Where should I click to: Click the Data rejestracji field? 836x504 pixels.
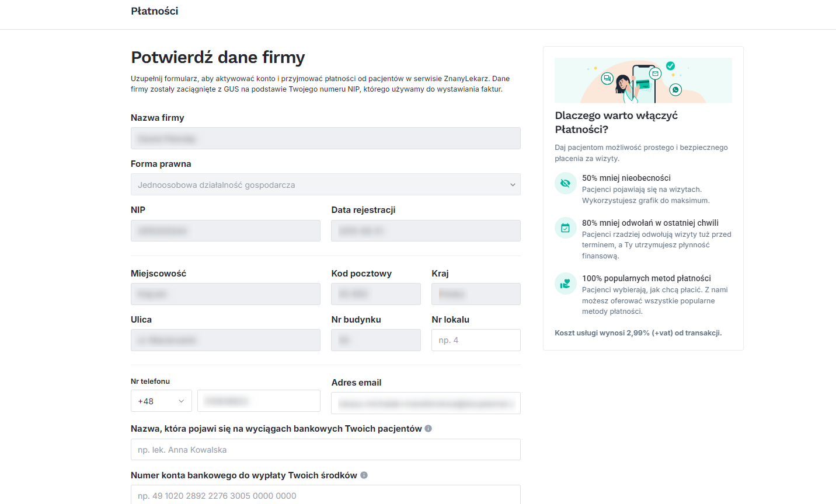coord(426,230)
